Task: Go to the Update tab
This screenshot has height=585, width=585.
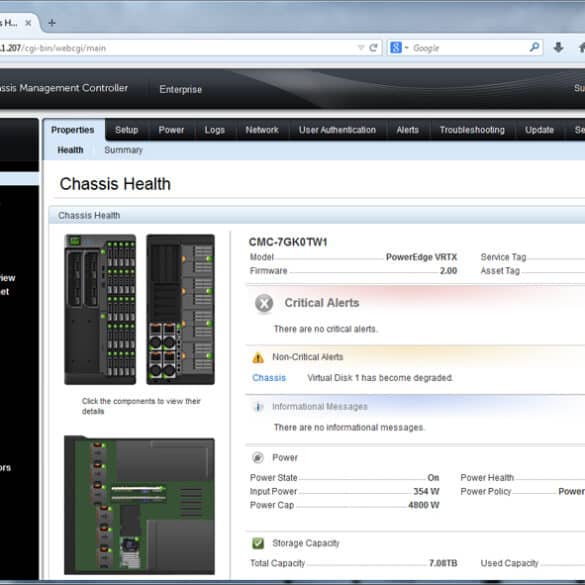Action: [539, 130]
